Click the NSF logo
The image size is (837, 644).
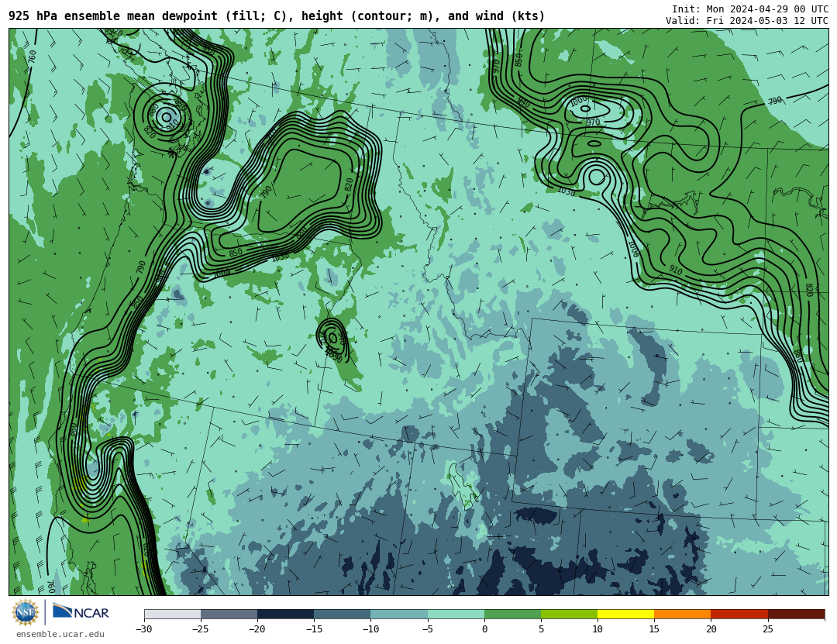(26, 612)
